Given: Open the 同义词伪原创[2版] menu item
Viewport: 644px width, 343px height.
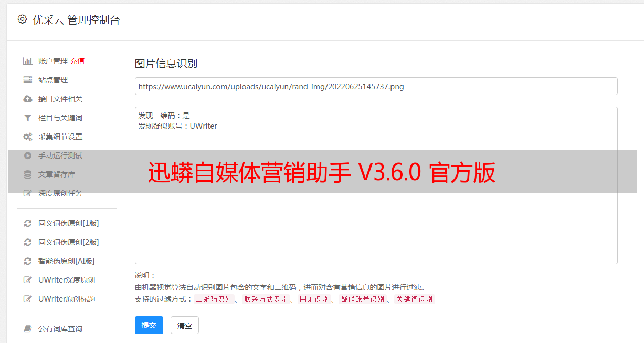Looking at the screenshot, I should (x=68, y=242).
